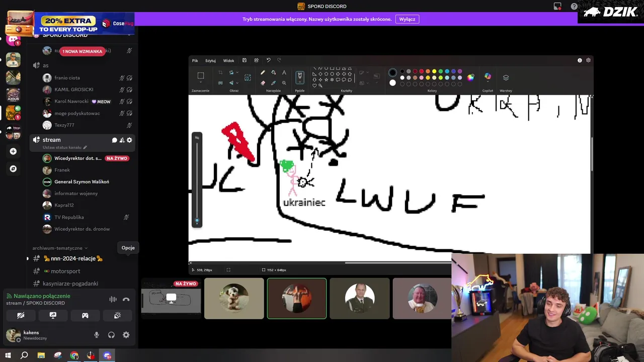Toggle camera in the voice panel
Image resolution: width=644 pixels, height=362 pixels.
point(21,315)
